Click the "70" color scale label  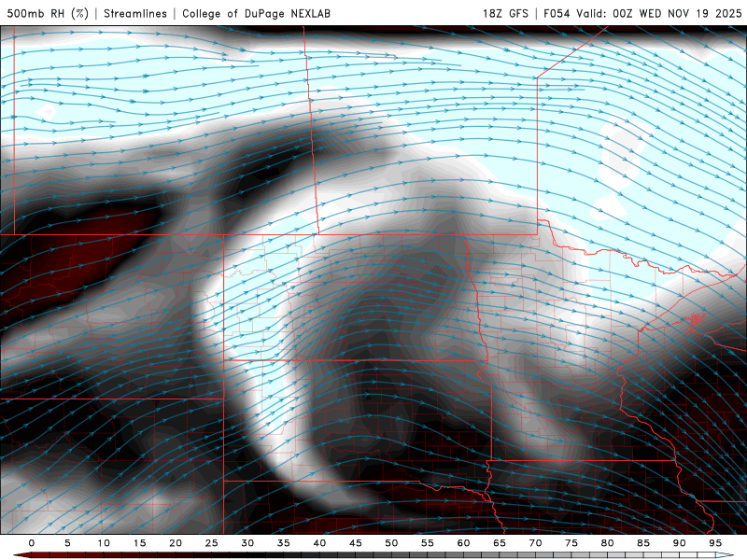(x=535, y=543)
